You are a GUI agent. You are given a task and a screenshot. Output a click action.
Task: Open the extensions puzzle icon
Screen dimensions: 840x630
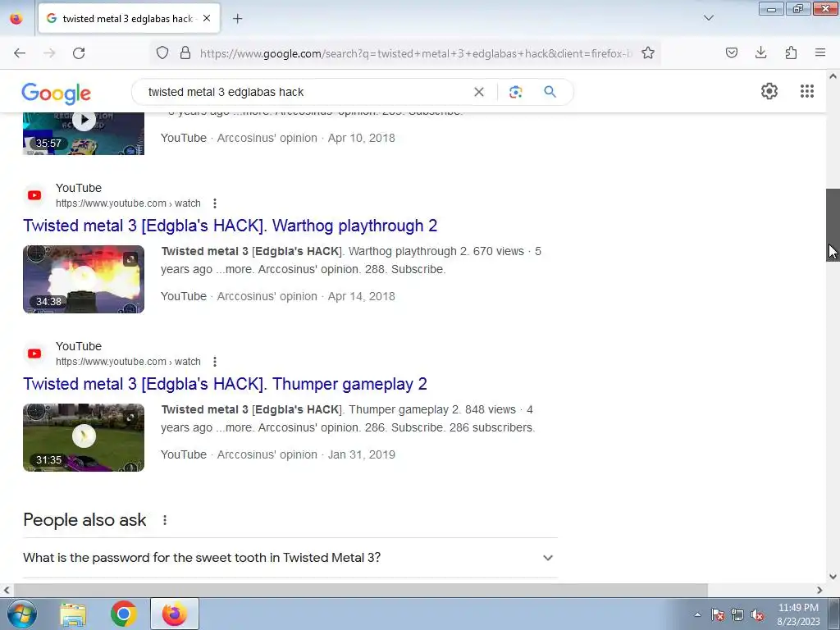(x=791, y=53)
